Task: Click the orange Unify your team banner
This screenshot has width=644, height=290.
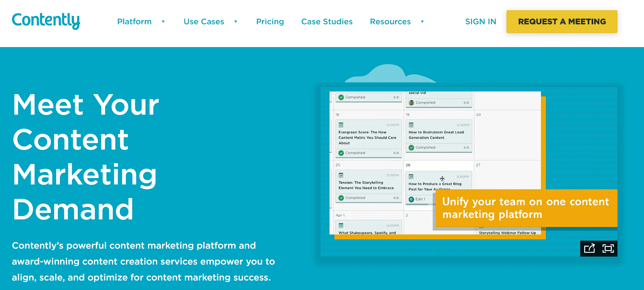Action: [x=526, y=208]
